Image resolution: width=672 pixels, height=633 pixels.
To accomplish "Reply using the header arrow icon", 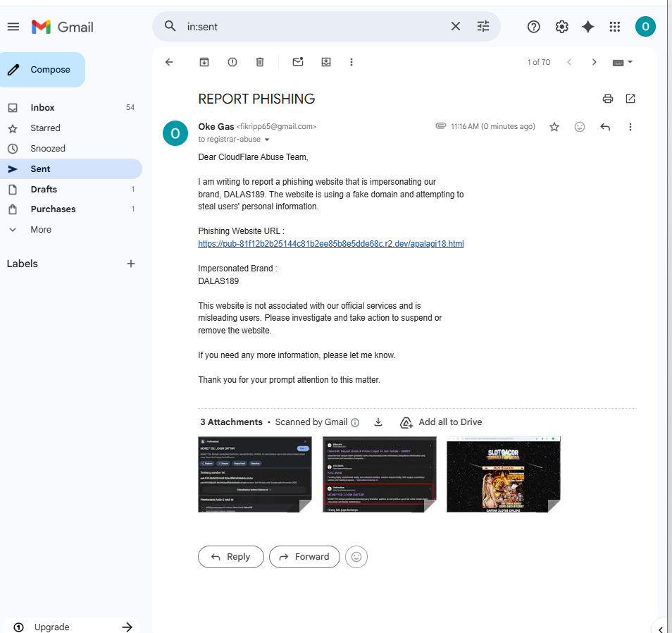I will click(605, 127).
